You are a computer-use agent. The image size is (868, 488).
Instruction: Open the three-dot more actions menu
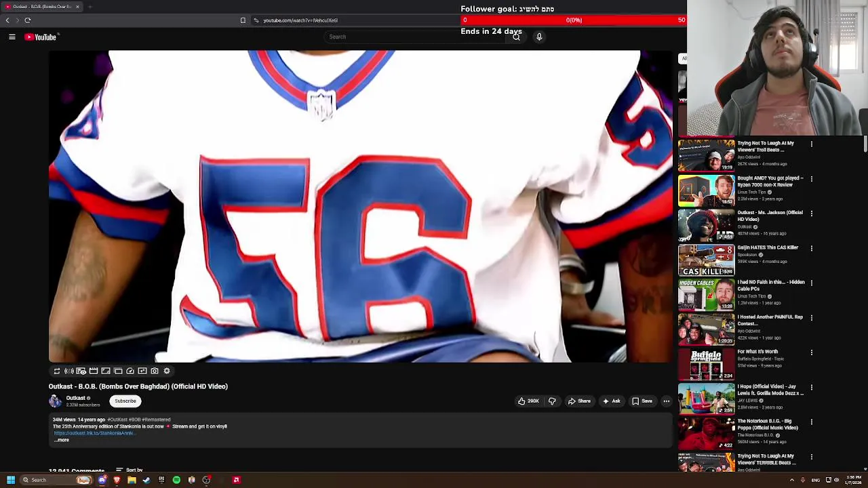[667, 401]
